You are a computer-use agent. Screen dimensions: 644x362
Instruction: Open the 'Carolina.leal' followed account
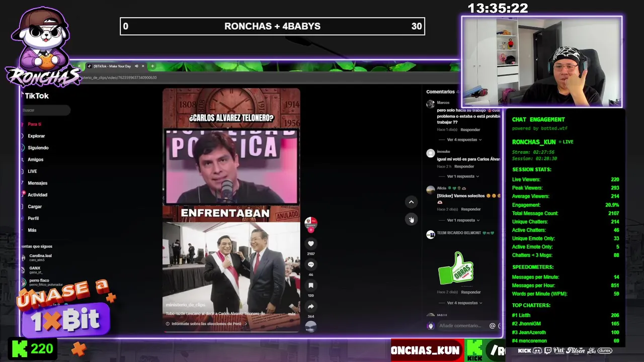pos(40,256)
